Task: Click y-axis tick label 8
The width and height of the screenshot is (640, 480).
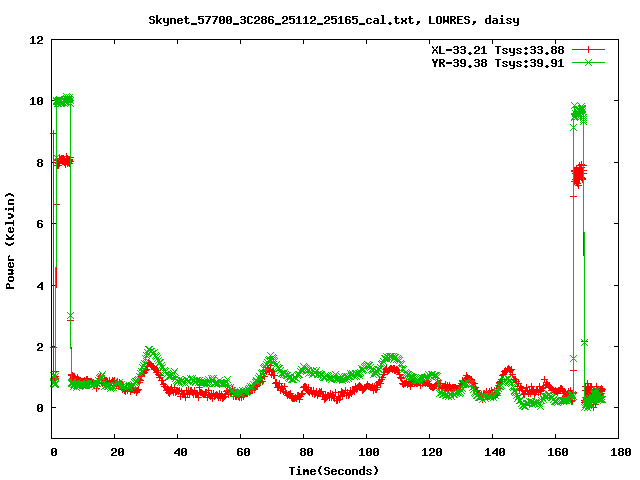Action: tap(40, 163)
